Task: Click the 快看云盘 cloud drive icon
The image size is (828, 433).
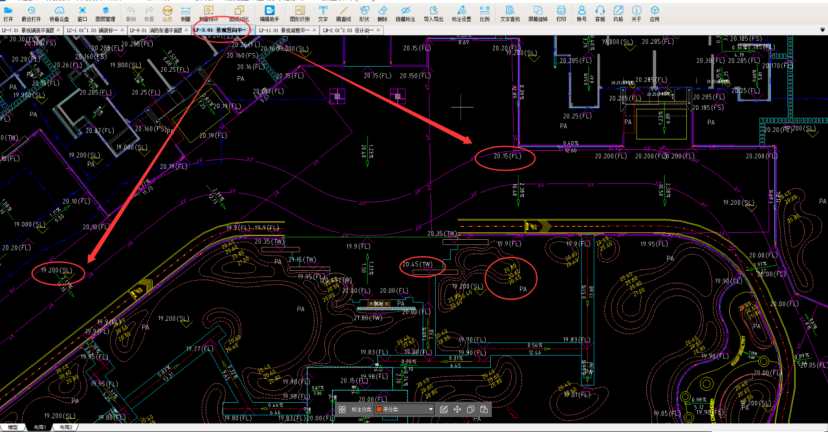Action: click(59, 12)
